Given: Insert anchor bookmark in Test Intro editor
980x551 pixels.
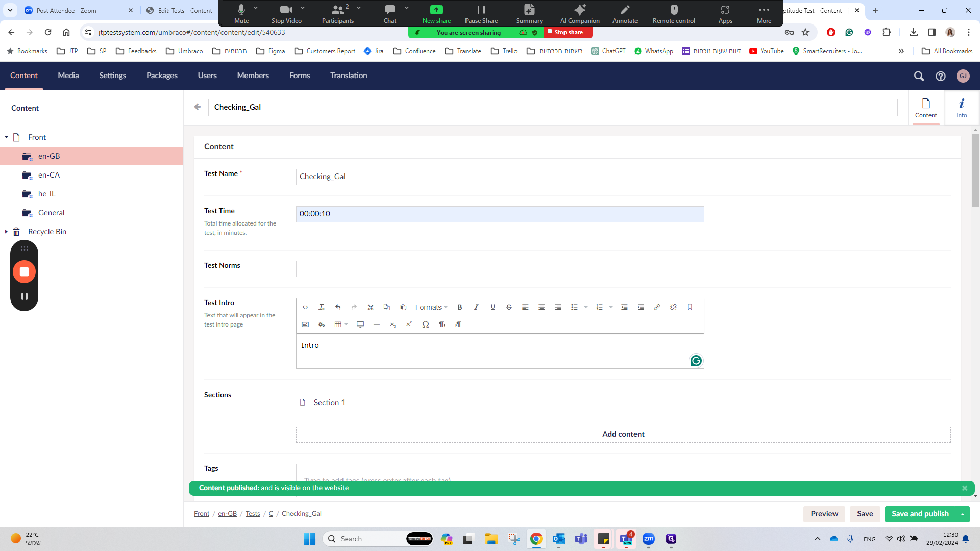Looking at the screenshot, I should coord(690,307).
